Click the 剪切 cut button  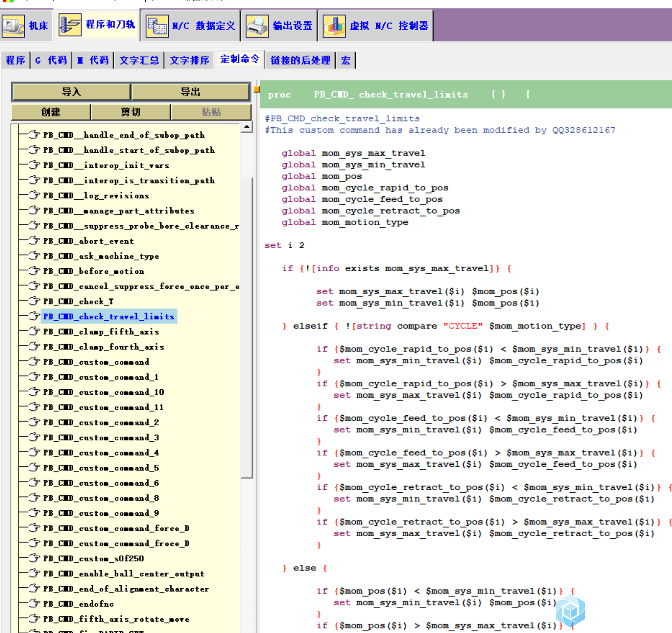(130, 112)
